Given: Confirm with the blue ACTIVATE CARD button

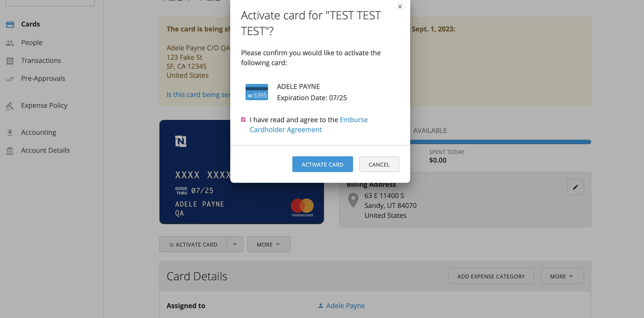Looking at the screenshot, I should (x=322, y=164).
